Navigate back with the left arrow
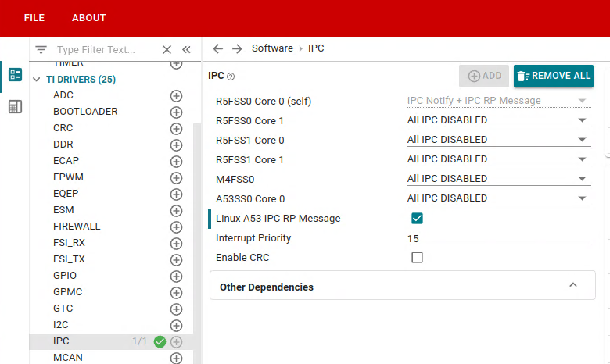This screenshot has height=364, width=610. tap(218, 48)
